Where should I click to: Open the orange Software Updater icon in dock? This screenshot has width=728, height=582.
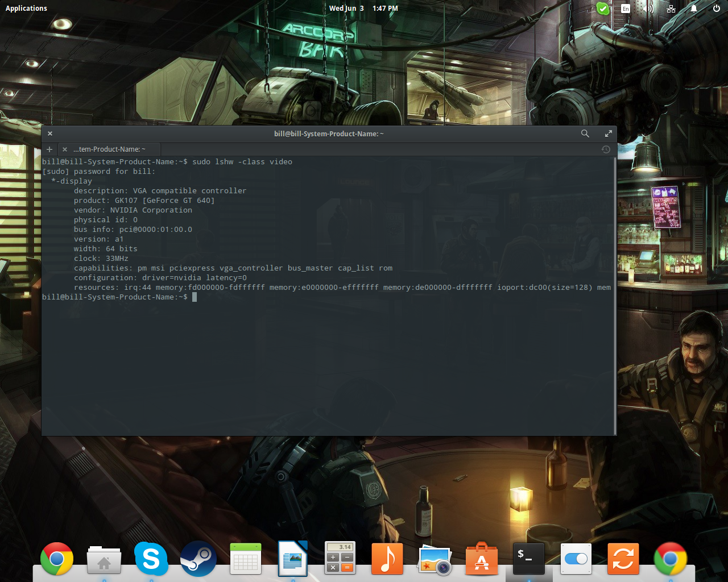coord(623,559)
